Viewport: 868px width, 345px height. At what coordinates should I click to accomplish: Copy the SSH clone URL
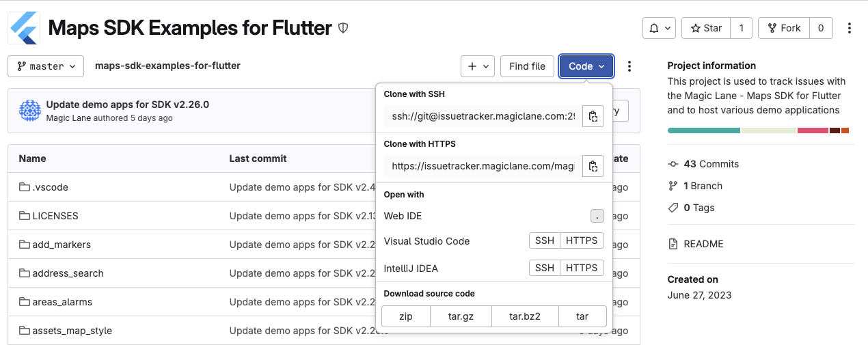[x=593, y=116]
